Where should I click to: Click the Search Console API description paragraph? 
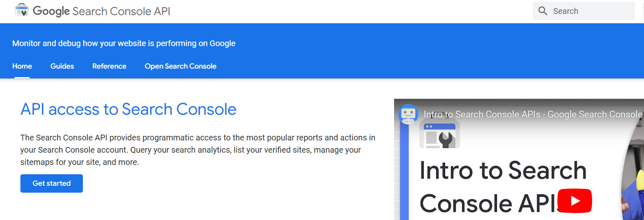pos(198,150)
